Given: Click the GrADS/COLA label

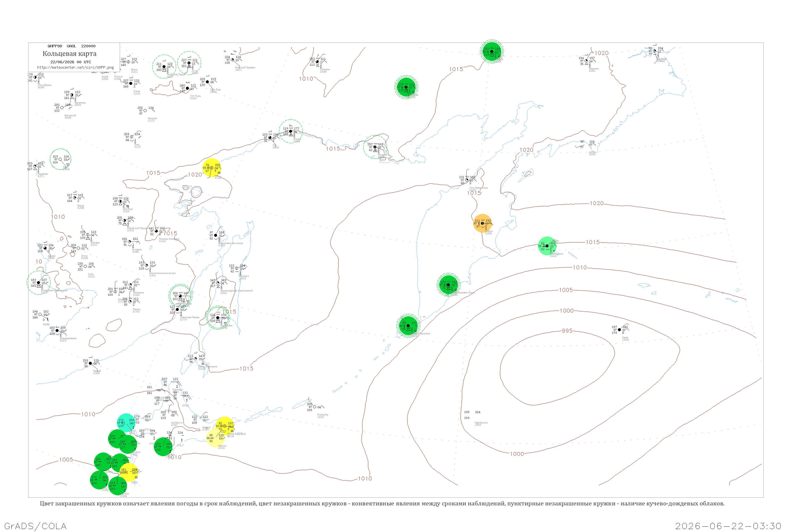Looking at the screenshot, I should pos(35,526).
